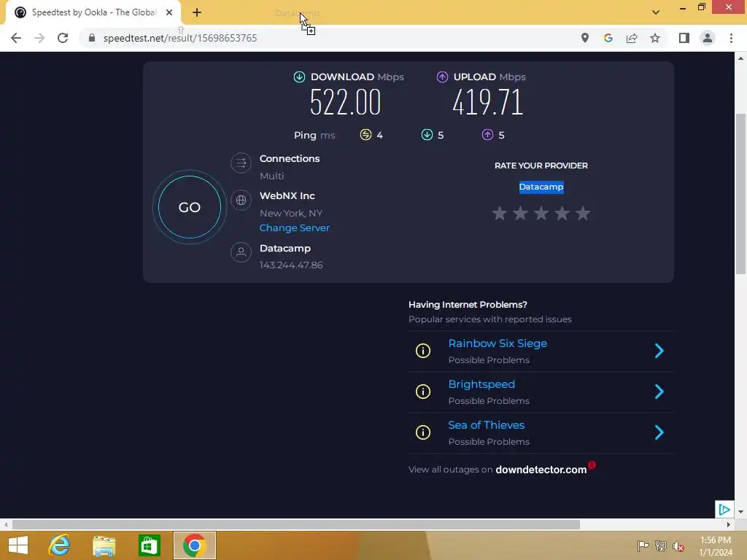Viewport: 747px width, 560px height.
Task: Open the tab search dropdown arrow
Action: 656,12
